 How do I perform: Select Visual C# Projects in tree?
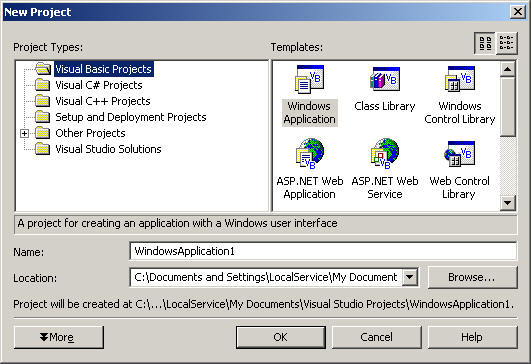click(x=99, y=85)
